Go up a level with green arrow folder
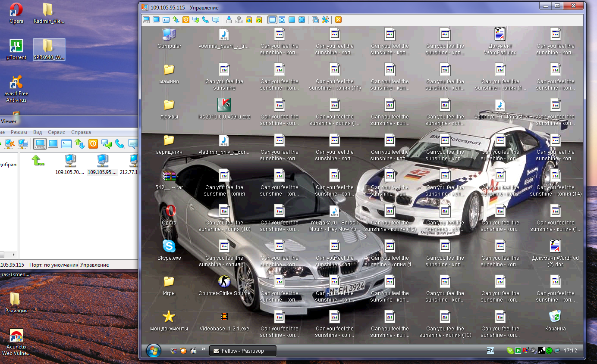Viewport: 597px width, 364px height. click(38, 161)
